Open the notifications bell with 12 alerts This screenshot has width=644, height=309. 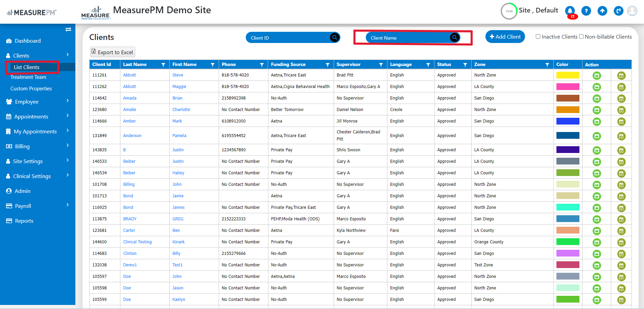coord(570,11)
